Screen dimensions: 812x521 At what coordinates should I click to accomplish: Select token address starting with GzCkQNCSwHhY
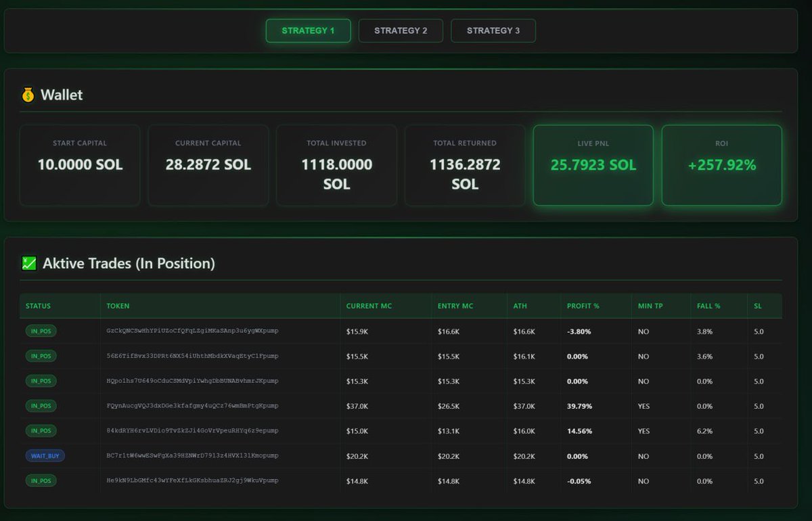(192, 331)
